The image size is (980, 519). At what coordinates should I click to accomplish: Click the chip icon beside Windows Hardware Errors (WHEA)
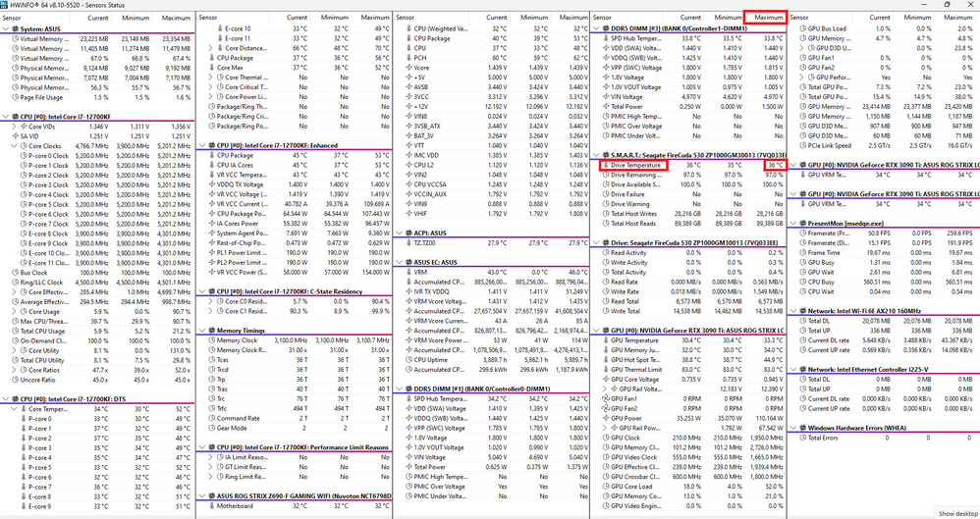click(802, 429)
